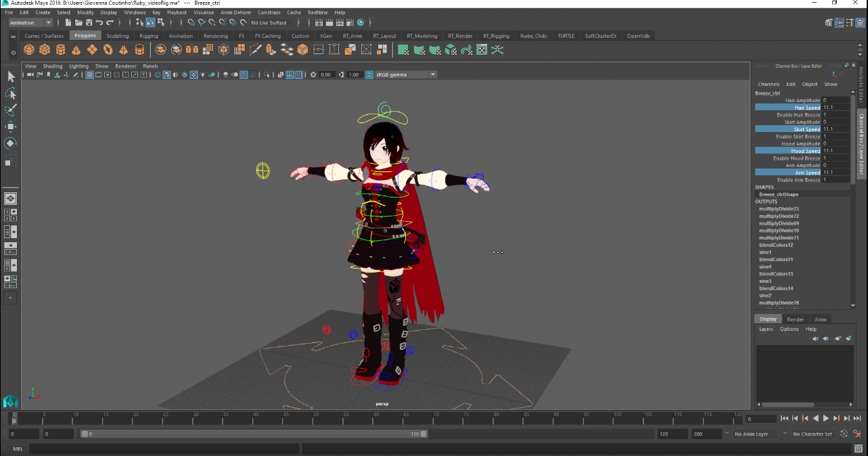The height and width of the screenshot is (456, 868).
Task: Click the Open Scene folder icon
Action: coord(79,23)
